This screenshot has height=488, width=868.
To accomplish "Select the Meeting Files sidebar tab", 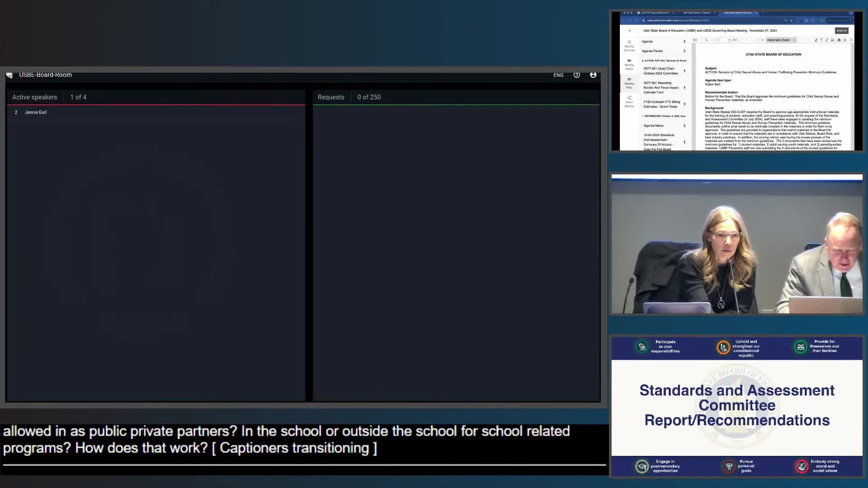I will click(629, 82).
